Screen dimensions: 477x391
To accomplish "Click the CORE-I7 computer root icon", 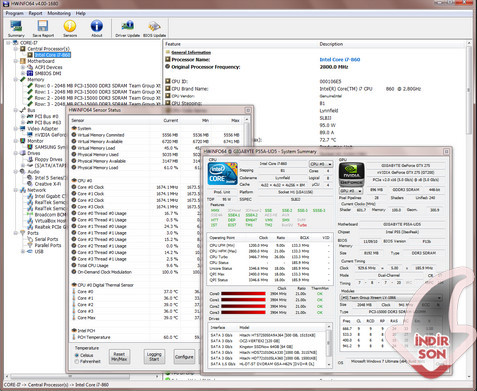I will (x=15, y=43).
